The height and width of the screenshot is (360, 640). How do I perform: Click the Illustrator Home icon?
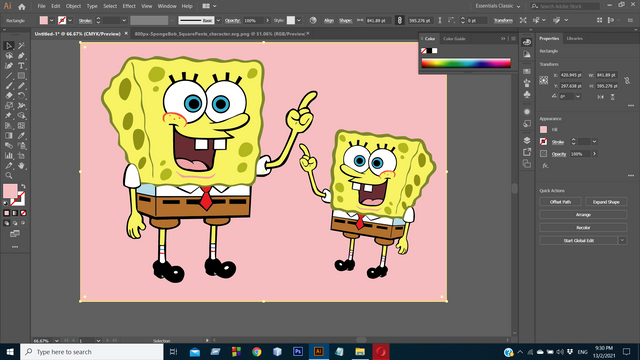[x=22, y=7]
